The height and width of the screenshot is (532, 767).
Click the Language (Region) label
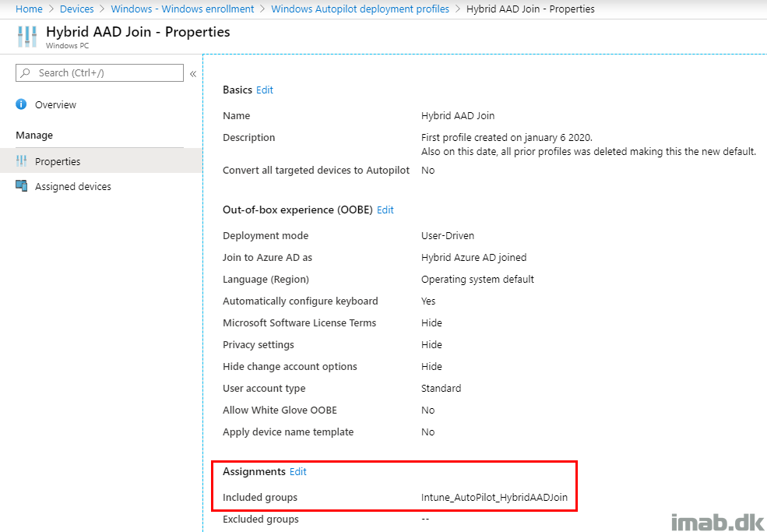(x=266, y=280)
